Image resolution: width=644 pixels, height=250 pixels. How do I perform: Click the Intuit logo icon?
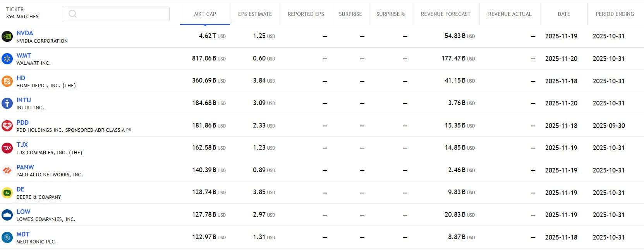(7, 103)
